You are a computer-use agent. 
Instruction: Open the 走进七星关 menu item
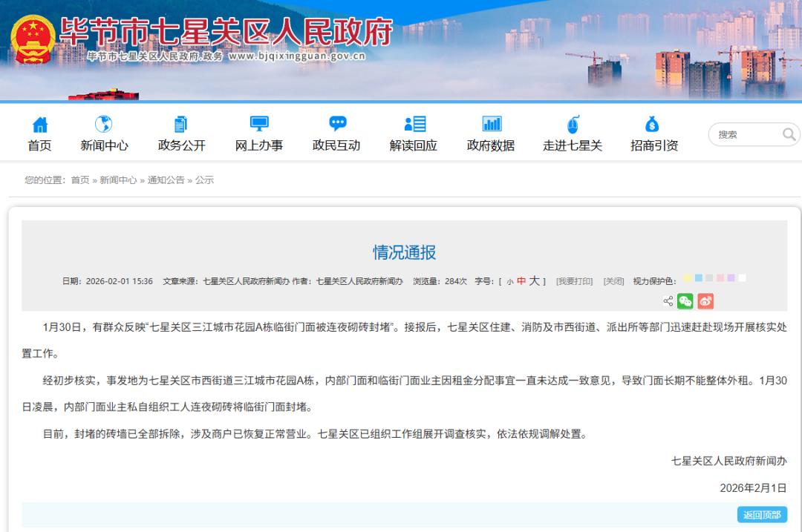(x=573, y=145)
